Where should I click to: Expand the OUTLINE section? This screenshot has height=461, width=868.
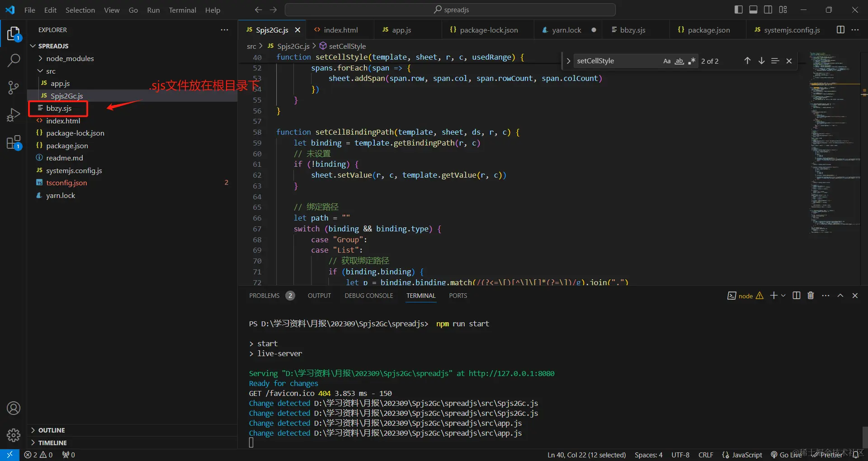[52, 430]
